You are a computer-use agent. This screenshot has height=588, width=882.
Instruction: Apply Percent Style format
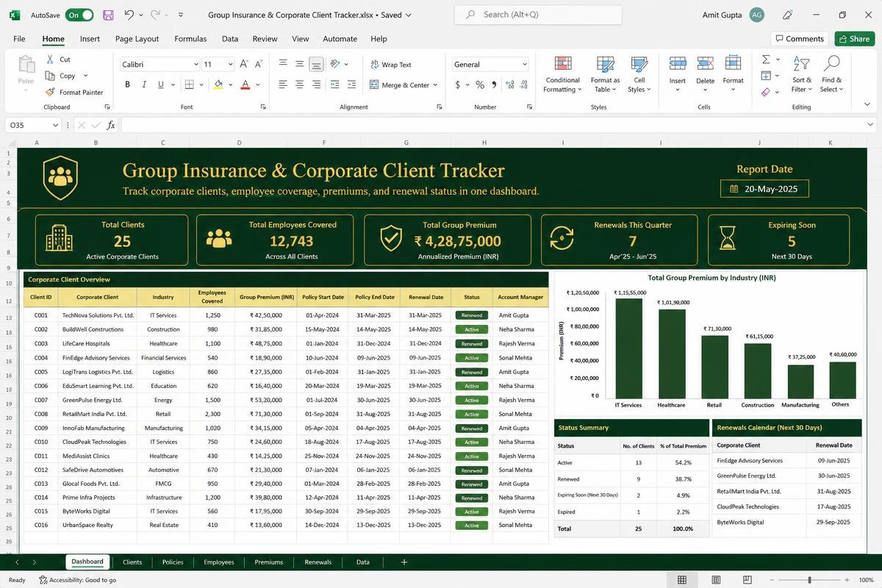[480, 85]
